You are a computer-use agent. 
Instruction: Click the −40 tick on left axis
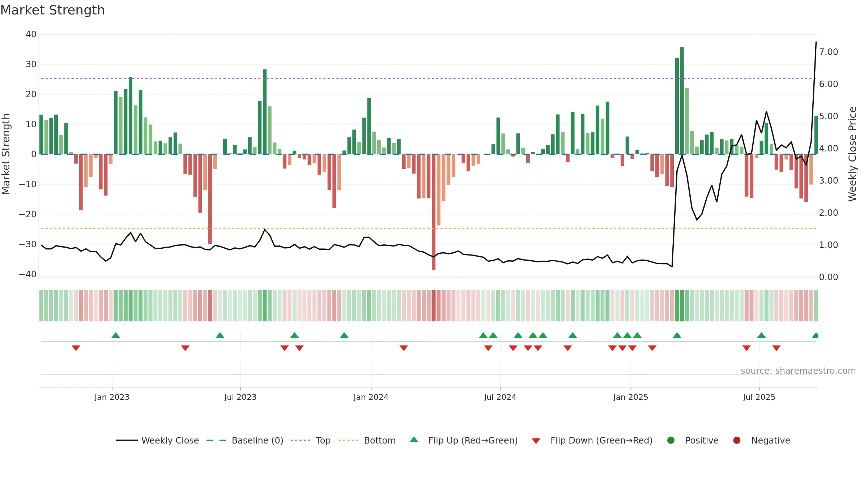point(28,274)
